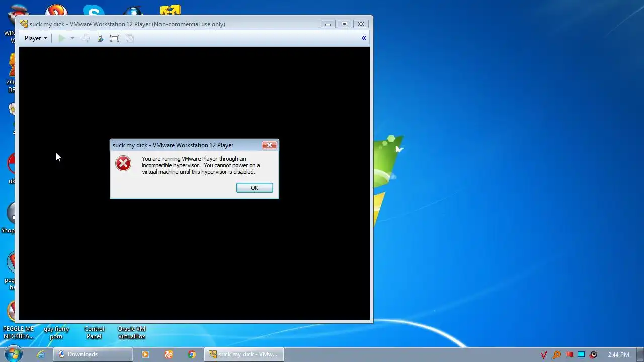Open the Control Panel desktop shortcut
The height and width of the screenshot is (362, 644).
coord(94,332)
